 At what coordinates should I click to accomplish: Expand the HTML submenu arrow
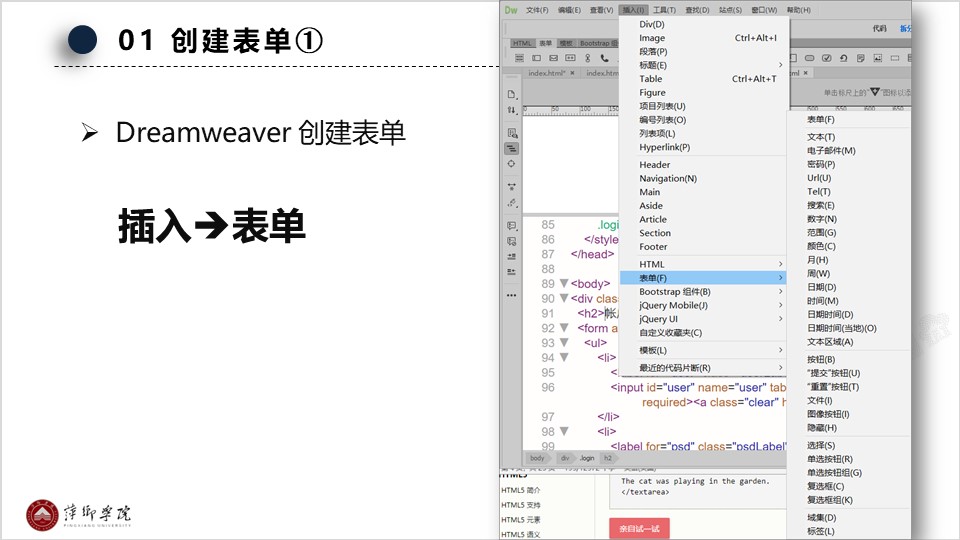click(781, 264)
